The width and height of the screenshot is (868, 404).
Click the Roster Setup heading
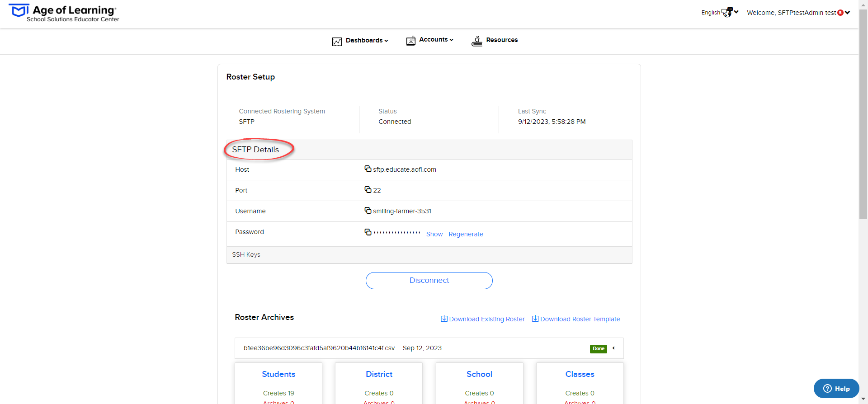point(250,77)
